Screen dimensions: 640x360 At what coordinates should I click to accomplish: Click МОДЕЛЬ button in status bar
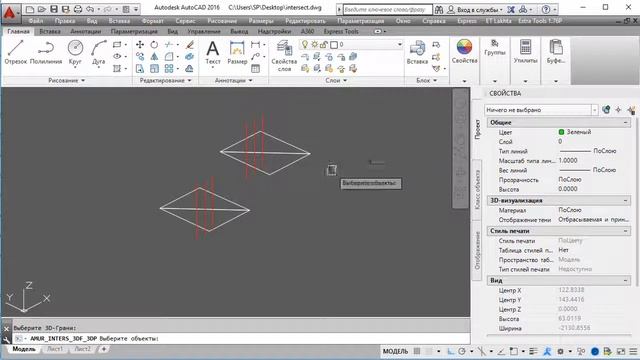pyautogui.click(x=395, y=351)
